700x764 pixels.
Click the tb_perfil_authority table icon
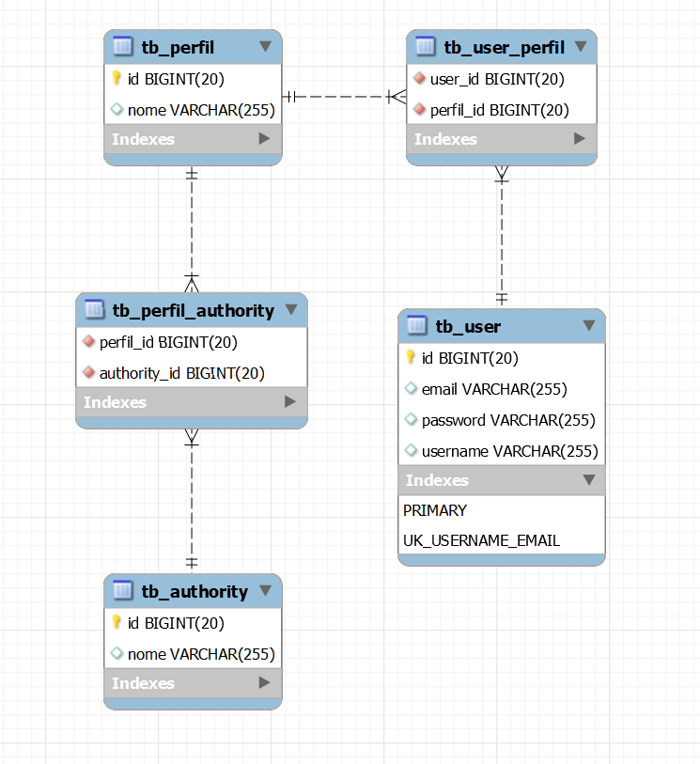tap(95, 310)
